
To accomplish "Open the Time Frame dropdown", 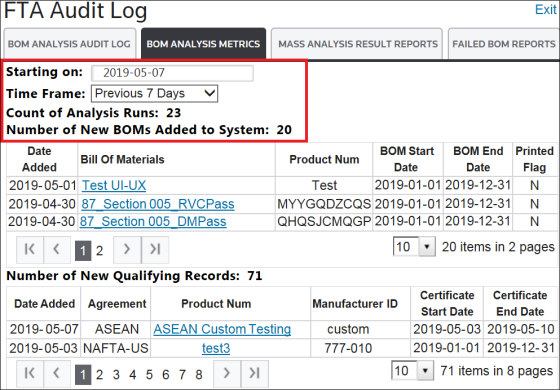I will [154, 94].
